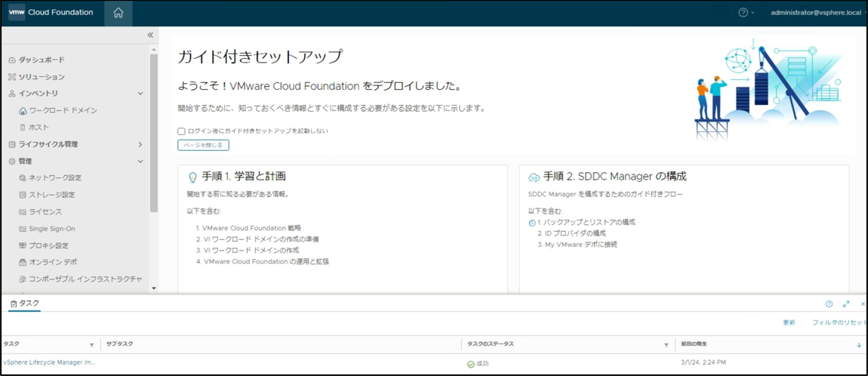This screenshot has height=376, width=868.
Task: Click the ワークロード ドメイン cloud icon
Action: tap(23, 111)
